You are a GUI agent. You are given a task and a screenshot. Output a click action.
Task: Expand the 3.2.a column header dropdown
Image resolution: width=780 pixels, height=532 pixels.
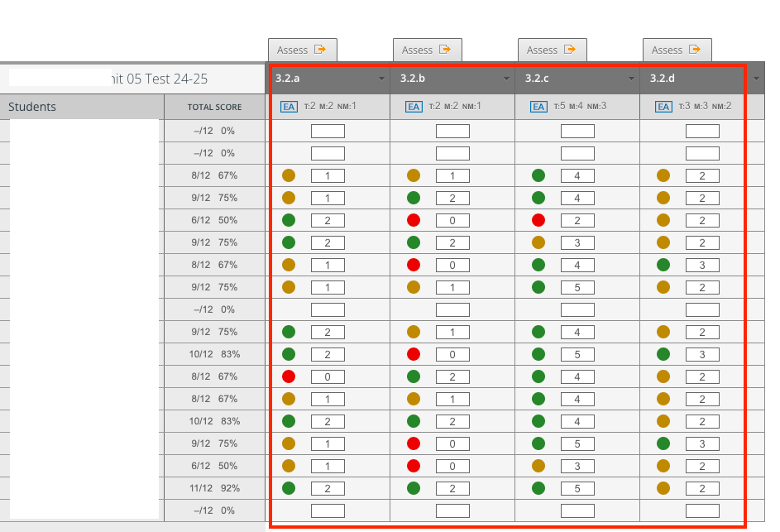381,79
